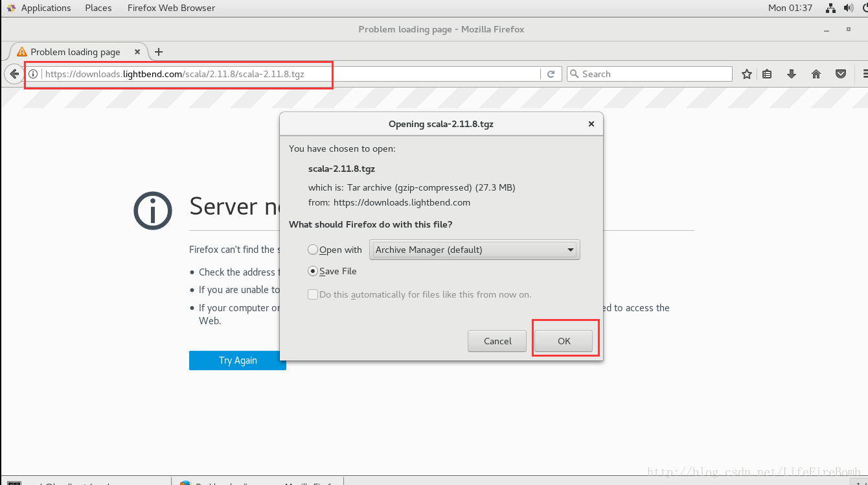
Task: Show bookmarks list icon
Action: click(768, 74)
